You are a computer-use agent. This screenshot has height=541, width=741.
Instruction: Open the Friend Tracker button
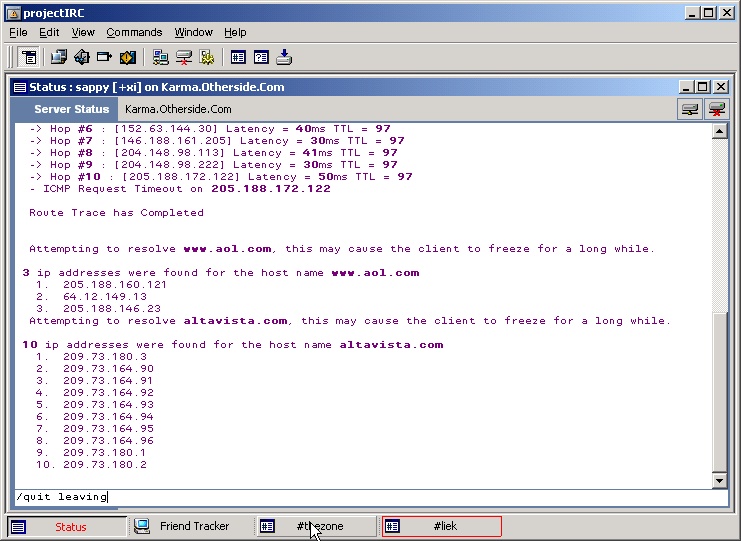tap(190, 526)
